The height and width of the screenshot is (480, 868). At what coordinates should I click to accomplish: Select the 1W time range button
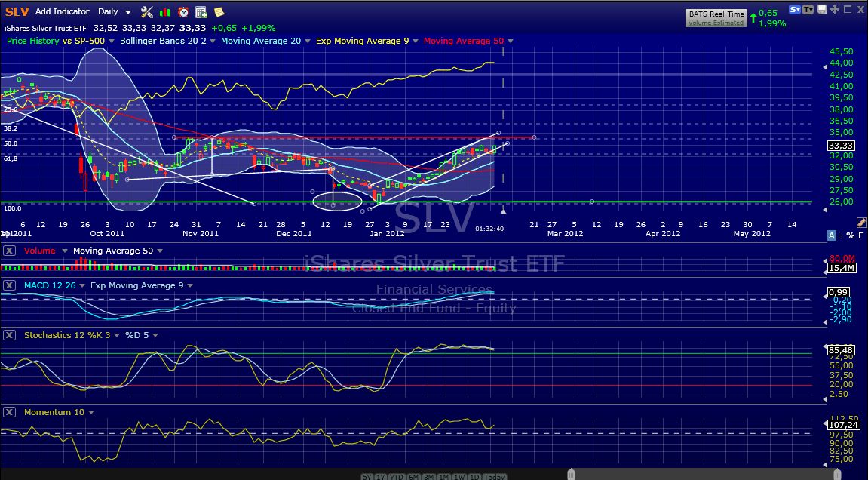459,477
